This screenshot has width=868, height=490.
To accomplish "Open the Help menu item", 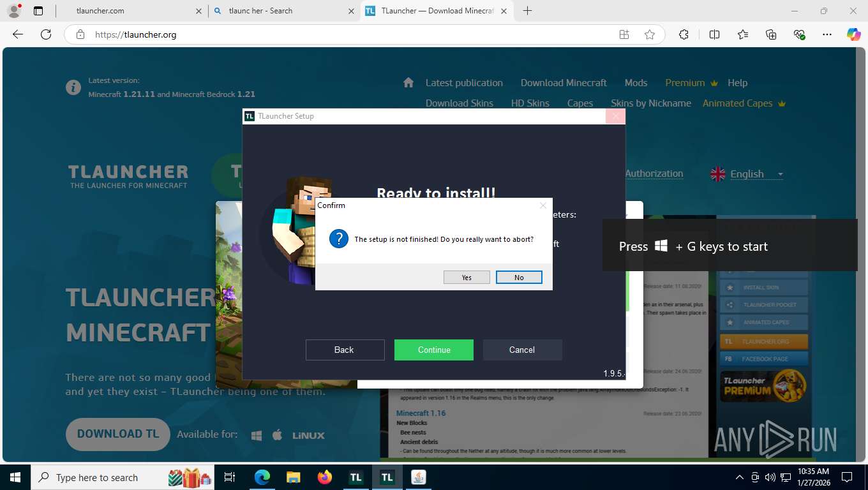I will 737,83.
